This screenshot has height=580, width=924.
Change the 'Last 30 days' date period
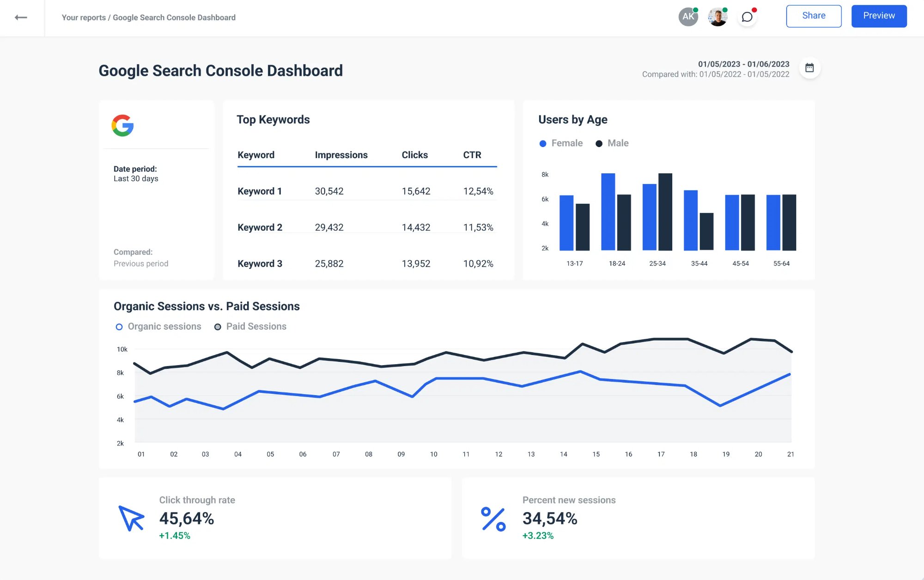(135, 178)
